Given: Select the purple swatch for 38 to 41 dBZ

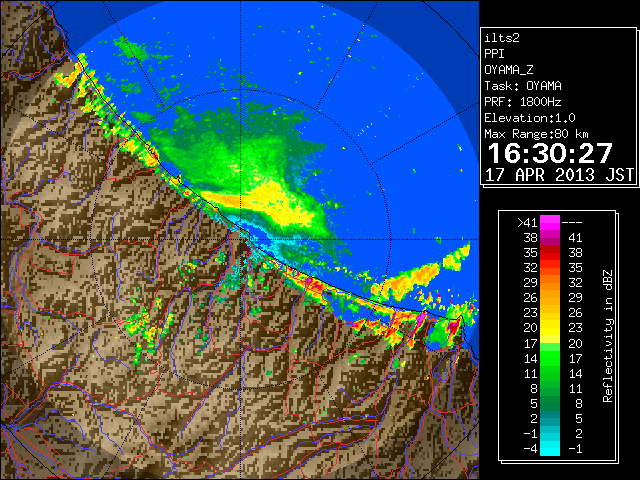Looking at the screenshot, I should click(550, 238).
